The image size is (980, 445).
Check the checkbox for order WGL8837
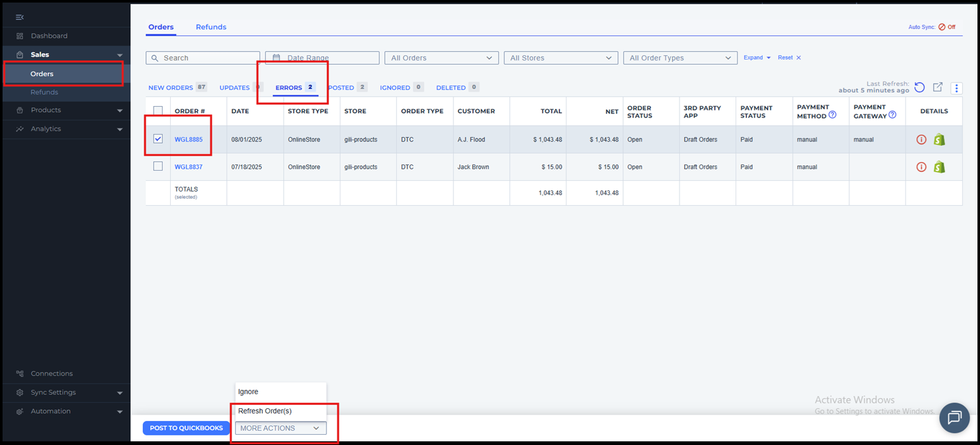[158, 166]
